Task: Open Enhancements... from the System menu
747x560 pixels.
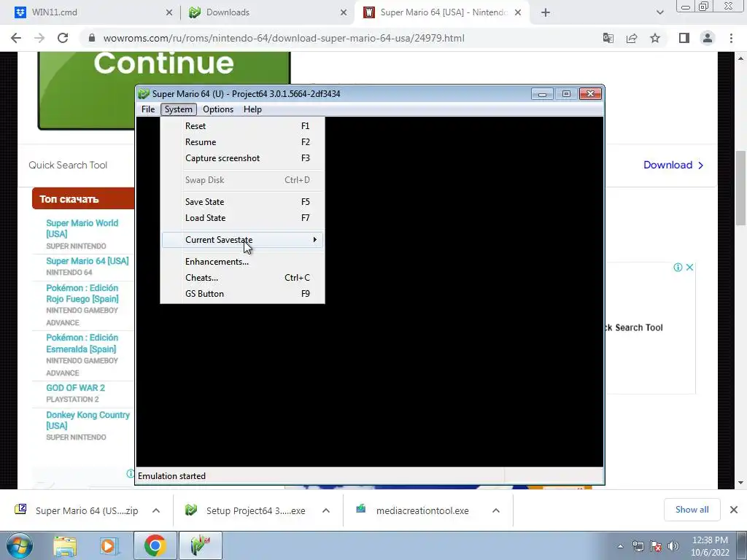Action: [x=243, y=262]
